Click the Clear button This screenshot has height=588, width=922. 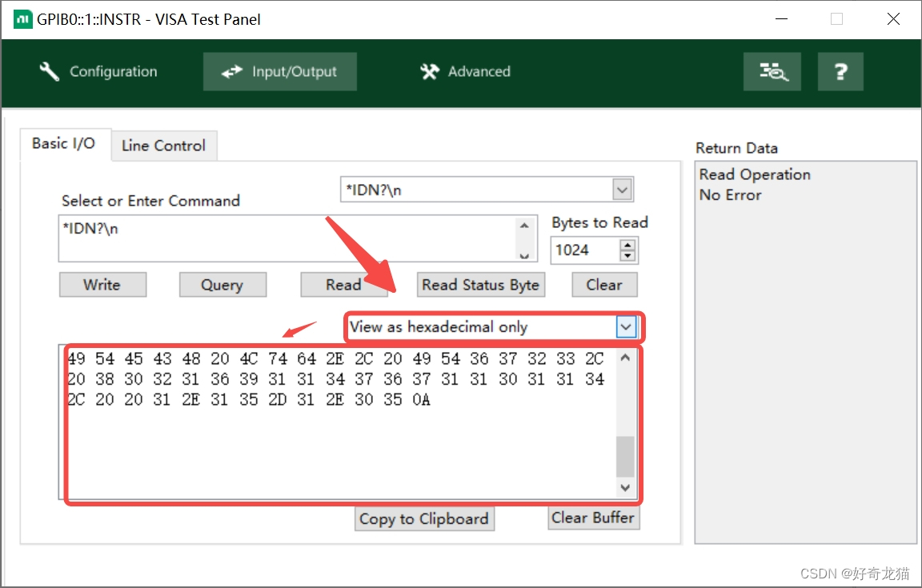(x=604, y=285)
